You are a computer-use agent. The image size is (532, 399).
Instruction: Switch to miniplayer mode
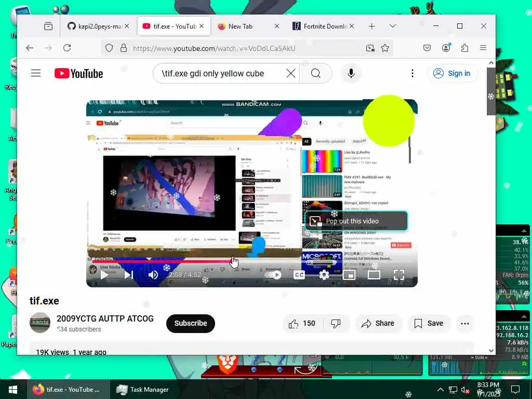(x=349, y=275)
